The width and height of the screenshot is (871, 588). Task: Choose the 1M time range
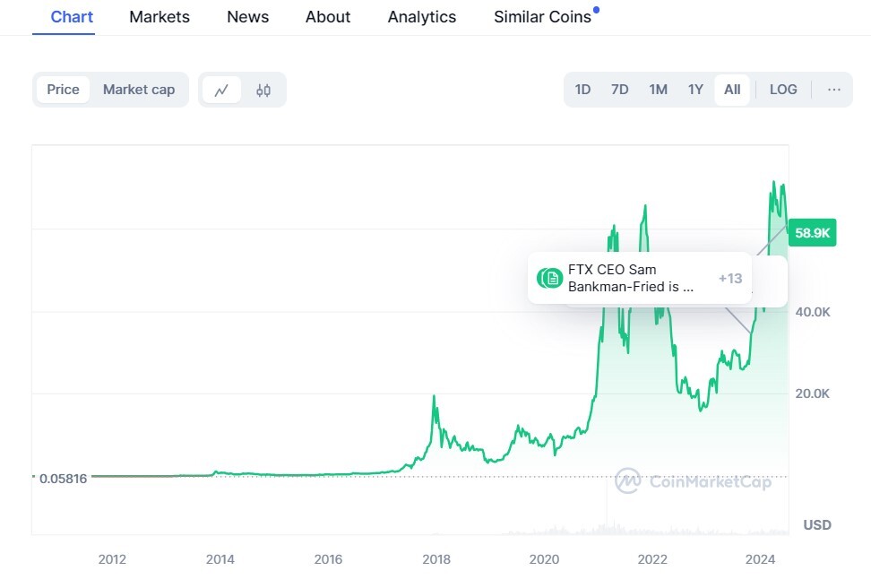click(x=659, y=90)
